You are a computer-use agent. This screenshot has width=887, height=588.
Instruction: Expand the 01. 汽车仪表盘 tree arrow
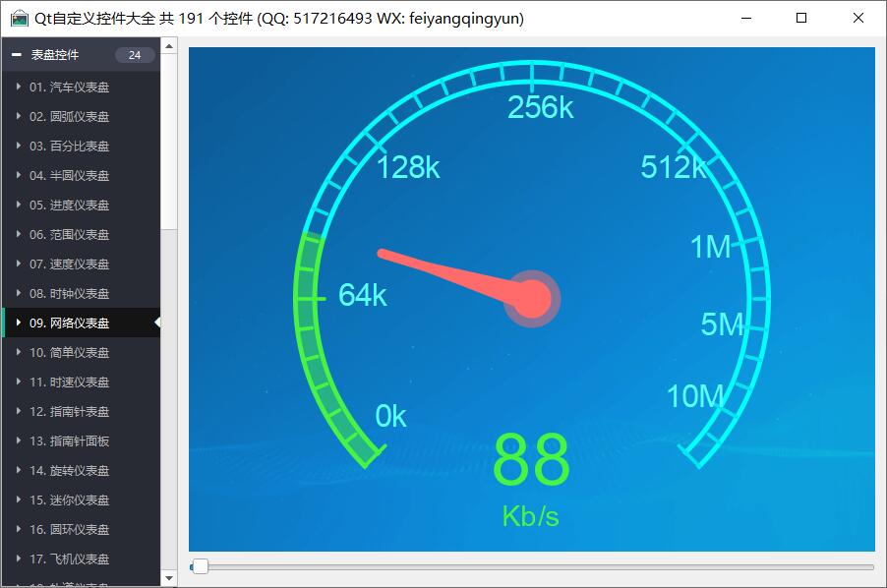pos(19,87)
